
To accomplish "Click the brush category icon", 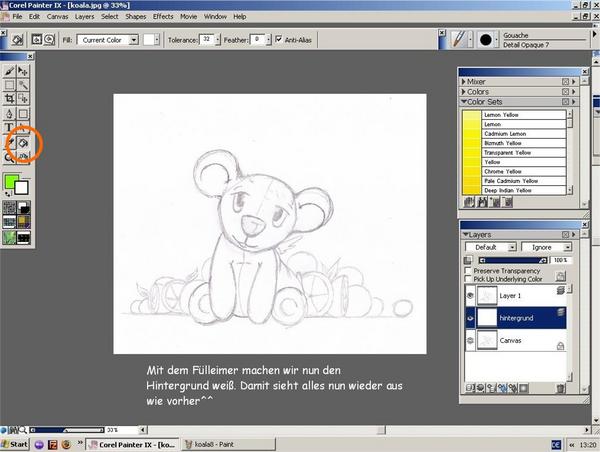I will coord(458,39).
